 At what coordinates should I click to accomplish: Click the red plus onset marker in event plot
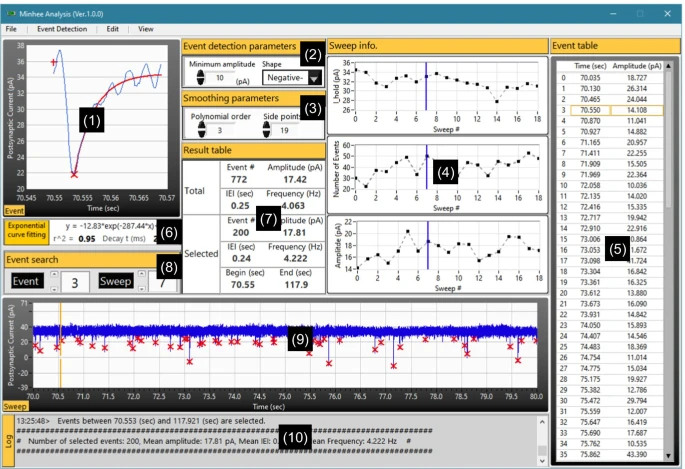click(54, 62)
